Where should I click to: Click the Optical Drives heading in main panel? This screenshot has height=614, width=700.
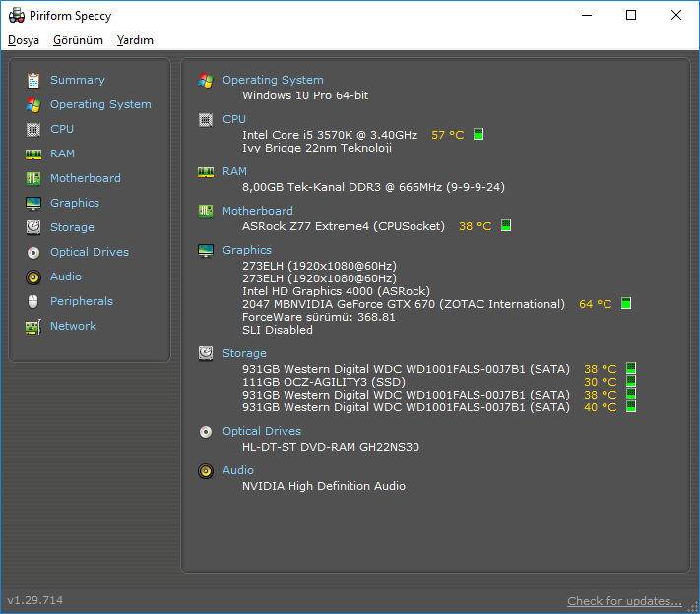(262, 431)
